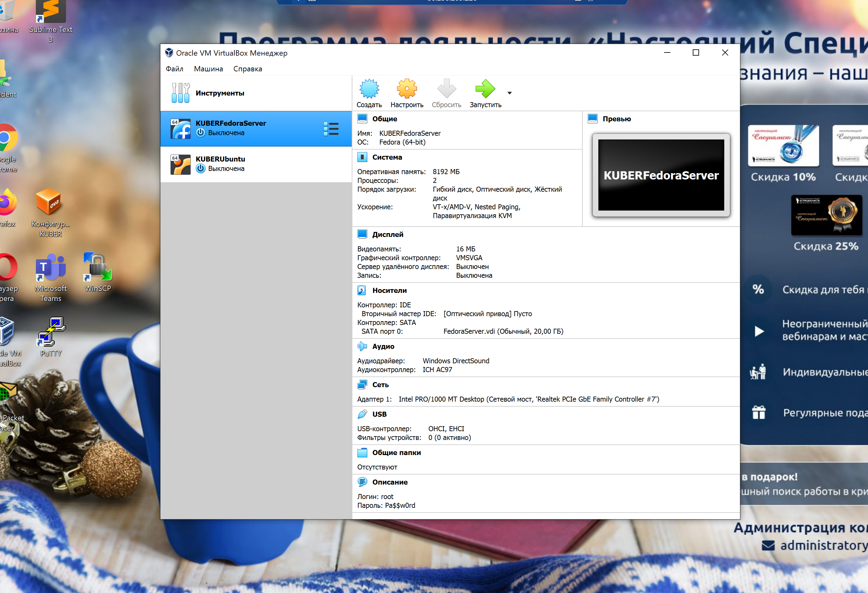Open the Настроить settings gear icon
Viewport: 868px width, 593px height.
pos(406,89)
